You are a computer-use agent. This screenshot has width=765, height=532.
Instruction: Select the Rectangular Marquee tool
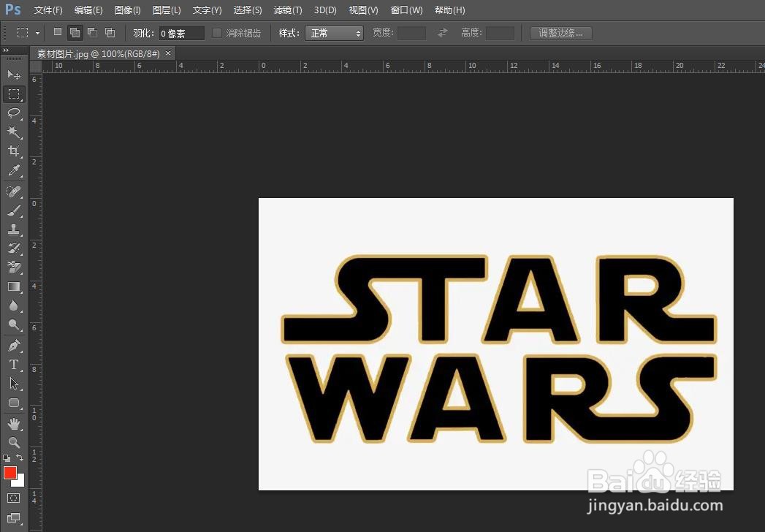click(x=14, y=94)
